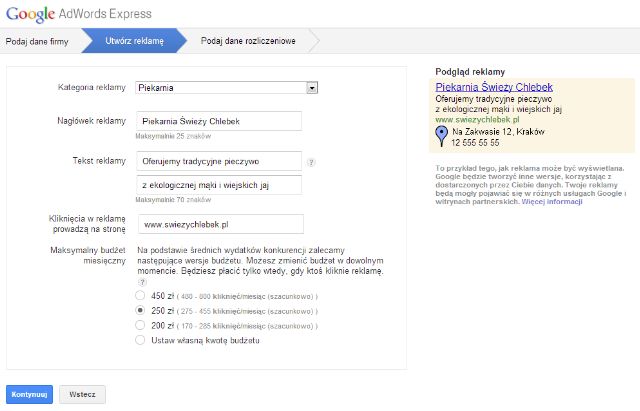640x411 pixels.
Task: Go to Podaj dane firmy step
Action: point(35,41)
